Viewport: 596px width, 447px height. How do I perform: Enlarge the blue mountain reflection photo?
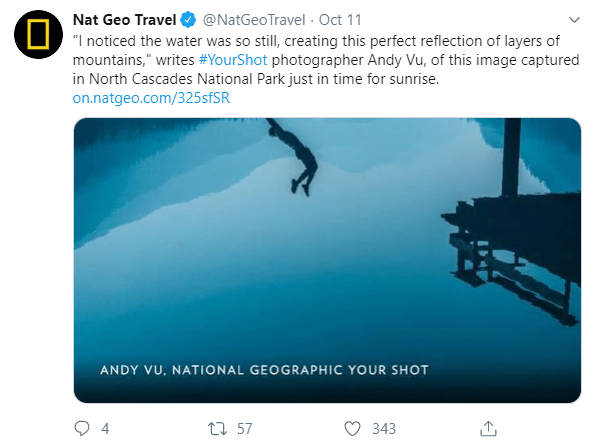pos(327,260)
